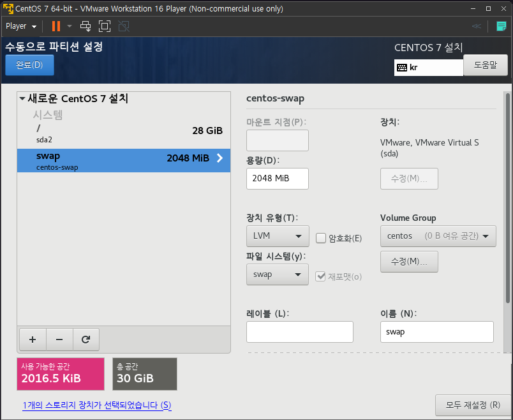Click the 마운트 지점 mount point field
513x420 pixels.
(278, 140)
